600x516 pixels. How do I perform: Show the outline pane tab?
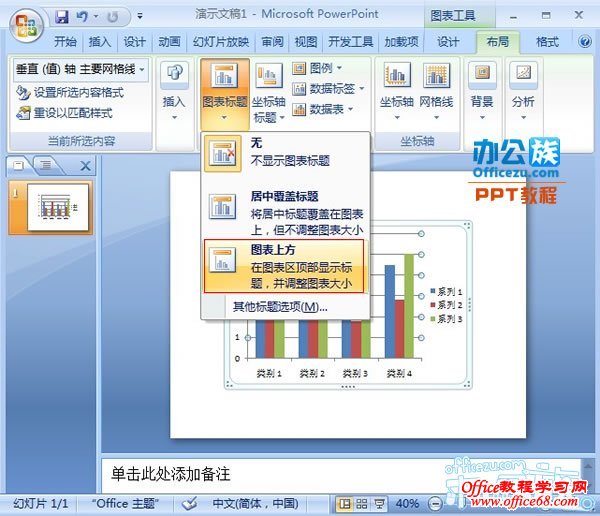(46, 165)
